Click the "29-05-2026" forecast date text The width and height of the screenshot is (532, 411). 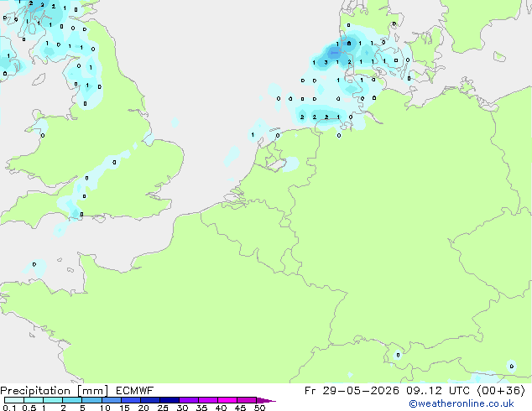click(361, 391)
